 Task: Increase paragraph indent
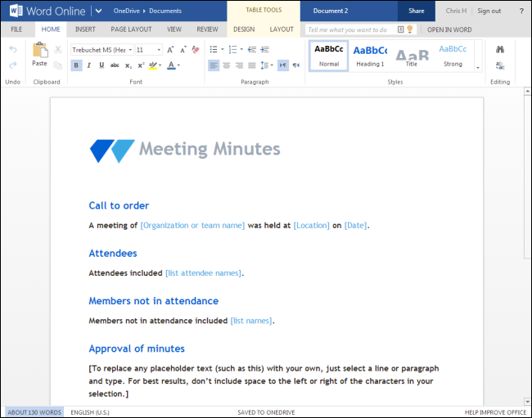(x=265, y=50)
